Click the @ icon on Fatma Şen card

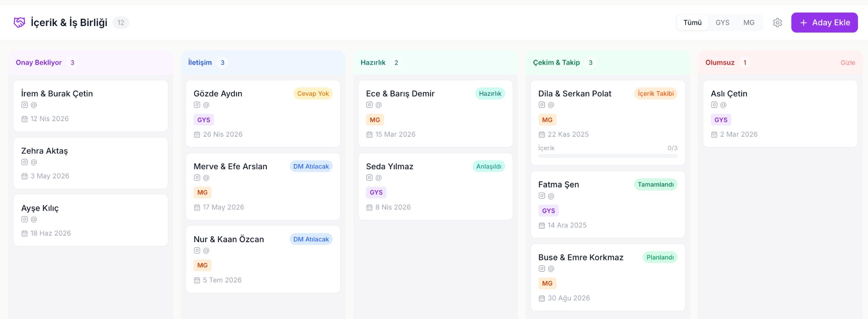pyautogui.click(x=551, y=196)
